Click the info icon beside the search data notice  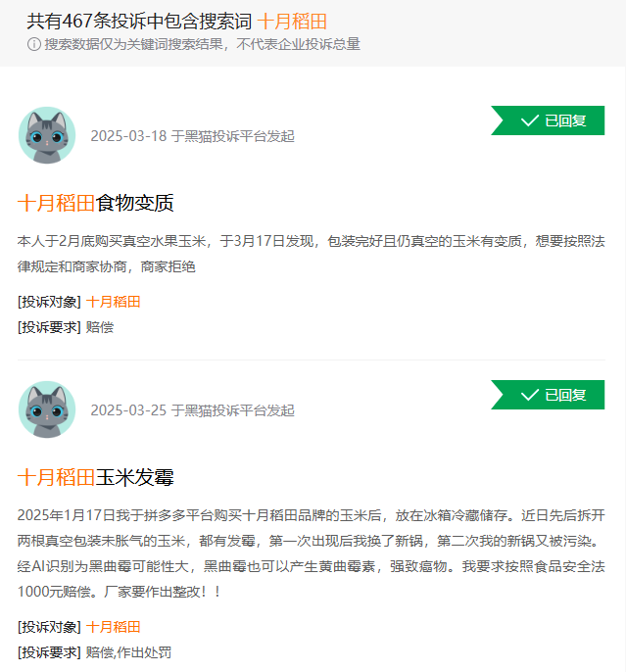tap(34, 44)
